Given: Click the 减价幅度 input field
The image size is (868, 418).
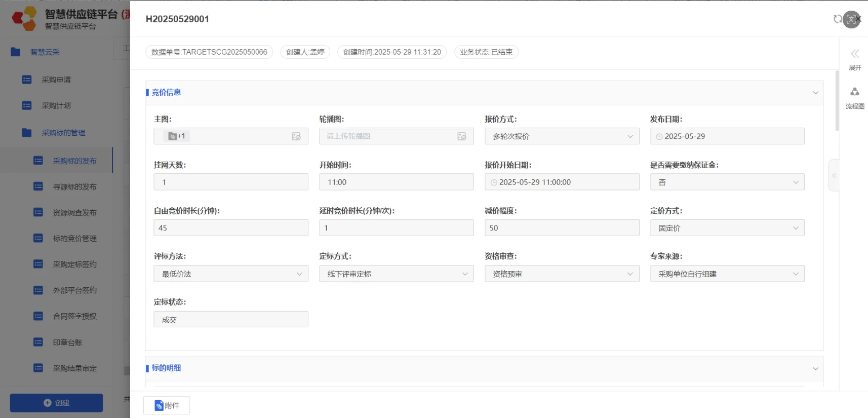Looking at the screenshot, I should 562,228.
